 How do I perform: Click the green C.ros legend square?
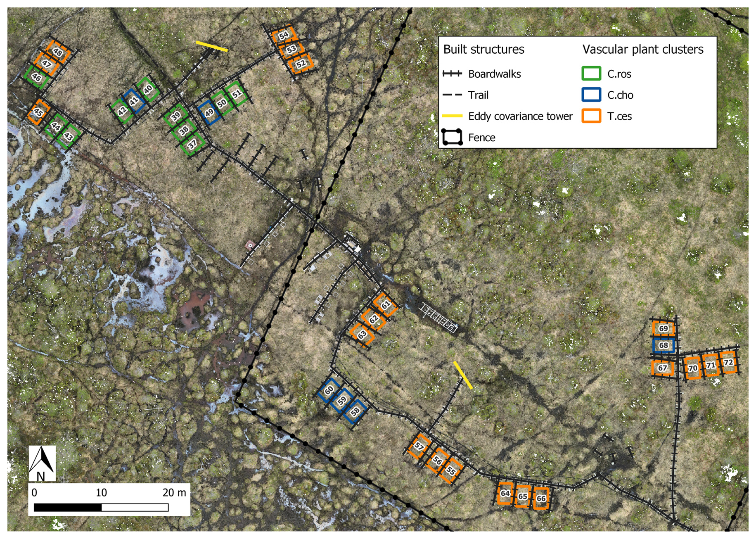[591, 74]
